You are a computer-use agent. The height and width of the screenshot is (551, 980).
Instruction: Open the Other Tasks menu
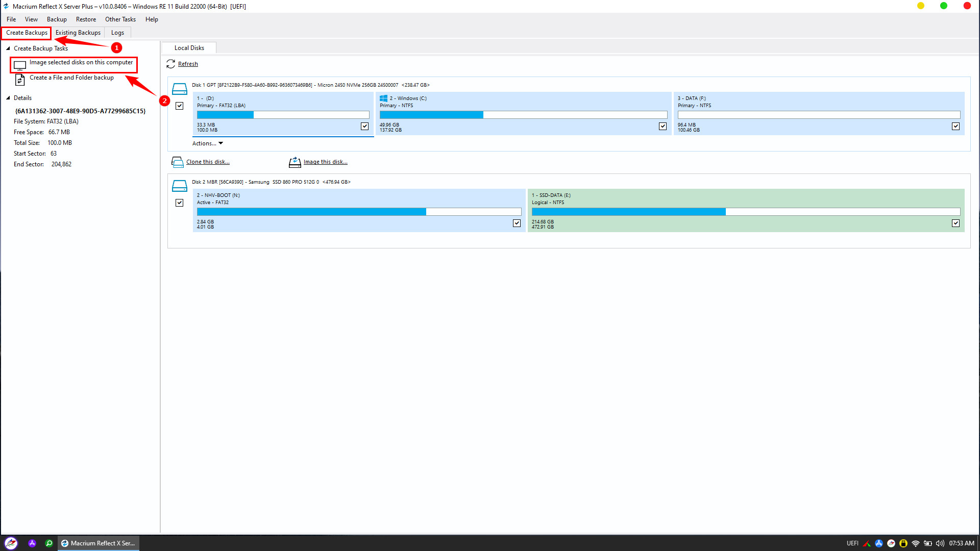(x=120, y=19)
